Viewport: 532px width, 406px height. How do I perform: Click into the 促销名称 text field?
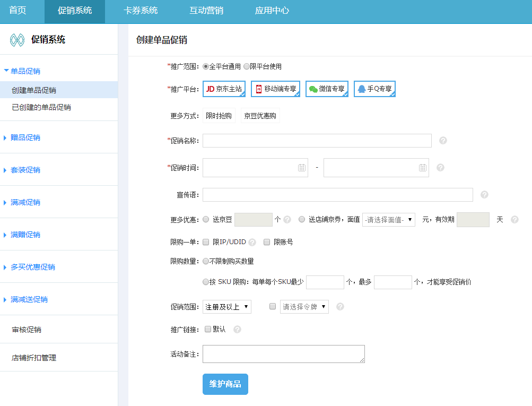pyautogui.click(x=317, y=141)
